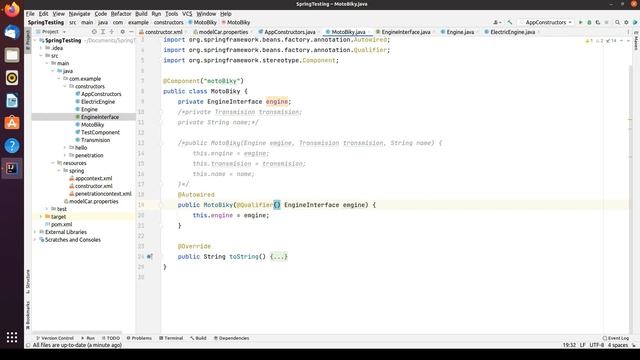Collapse all in the Project panel
Viewport: 640px width, 360px height.
pyautogui.click(x=111, y=31)
